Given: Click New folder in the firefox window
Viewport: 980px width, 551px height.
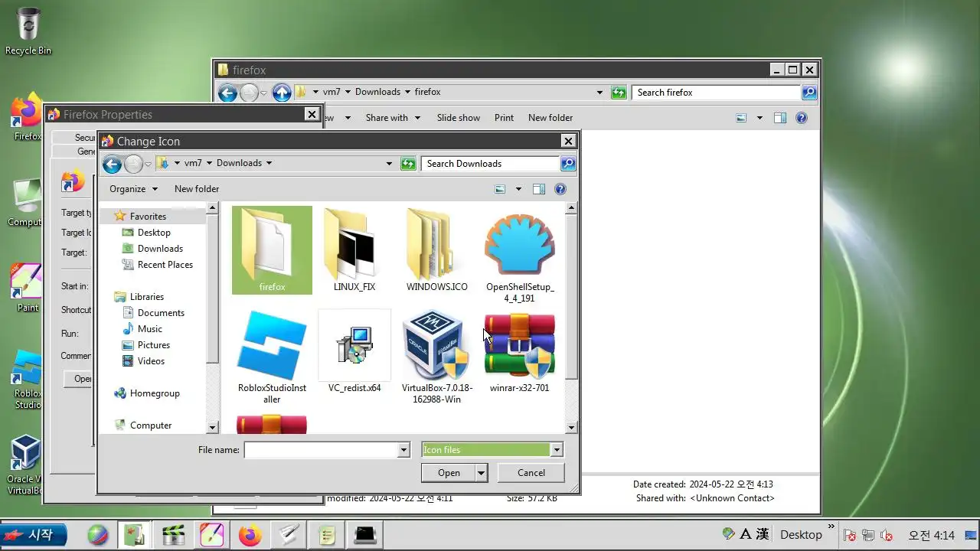Looking at the screenshot, I should point(550,118).
